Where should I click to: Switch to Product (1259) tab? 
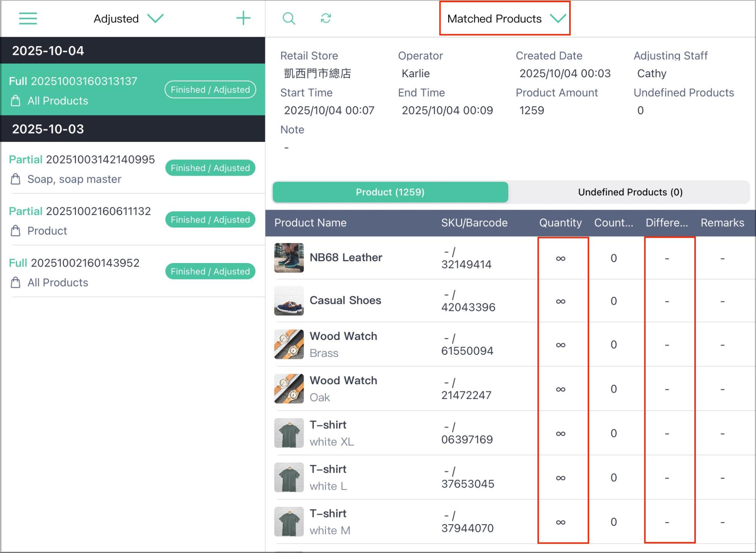(x=390, y=192)
